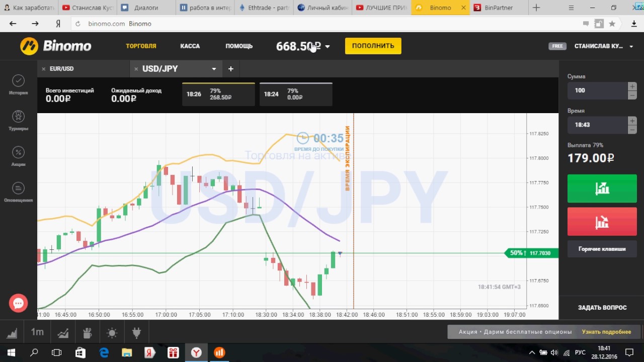Switch to the EUR/USD tab
Viewport: 644px width, 362px height.
tap(61, 69)
